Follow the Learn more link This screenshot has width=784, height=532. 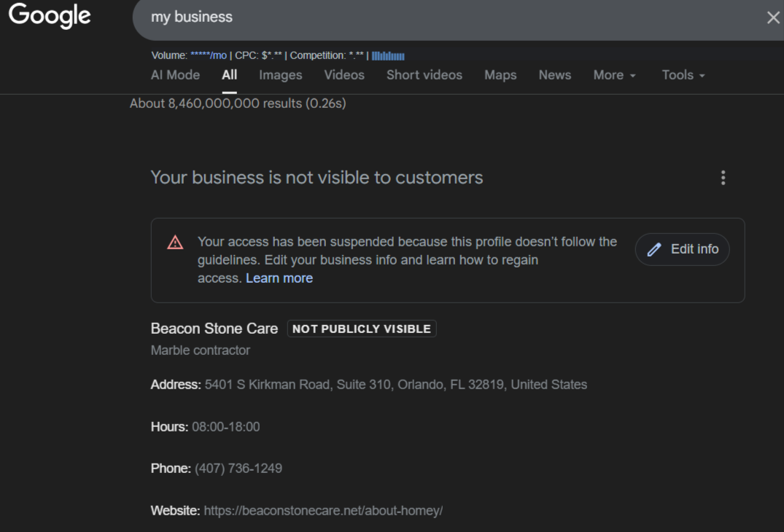(279, 278)
